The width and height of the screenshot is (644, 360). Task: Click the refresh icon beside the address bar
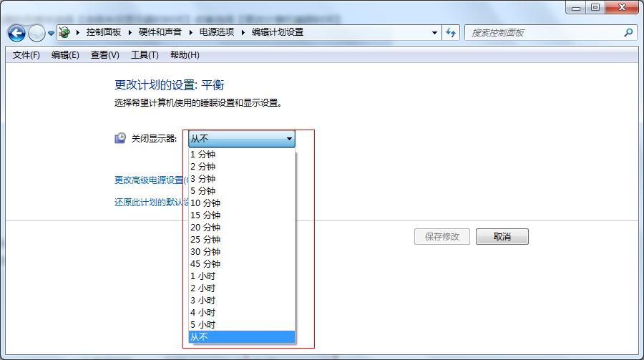[x=451, y=32]
